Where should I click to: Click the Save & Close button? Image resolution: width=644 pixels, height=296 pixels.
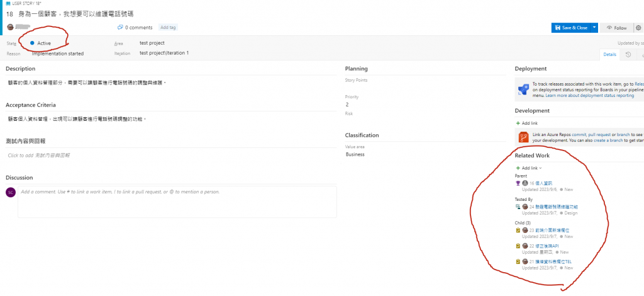click(570, 28)
